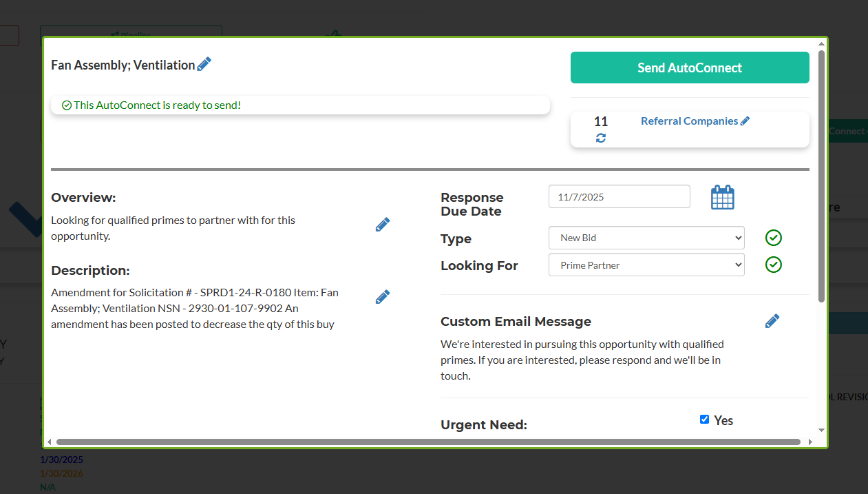Open the Referral Companies link

(x=689, y=121)
